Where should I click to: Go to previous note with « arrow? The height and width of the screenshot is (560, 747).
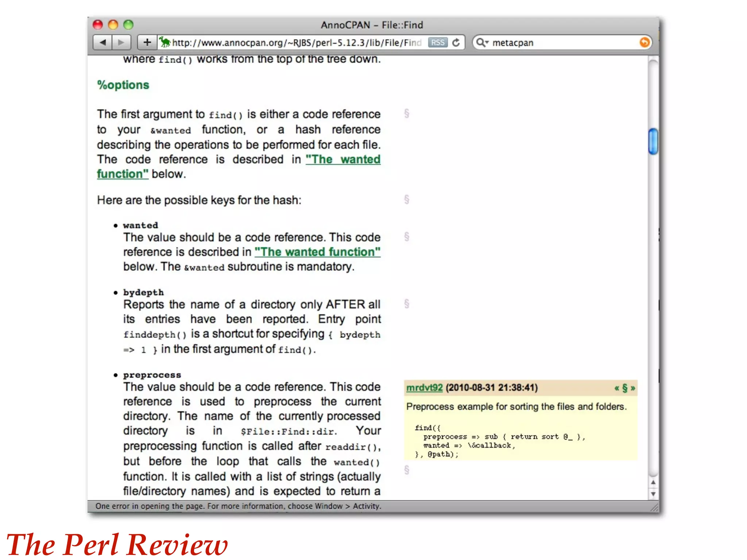[x=617, y=388]
